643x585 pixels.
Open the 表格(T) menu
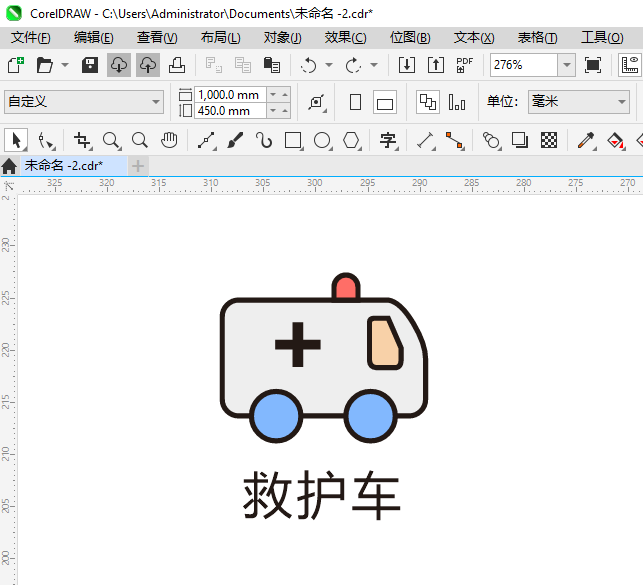tap(537, 38)
